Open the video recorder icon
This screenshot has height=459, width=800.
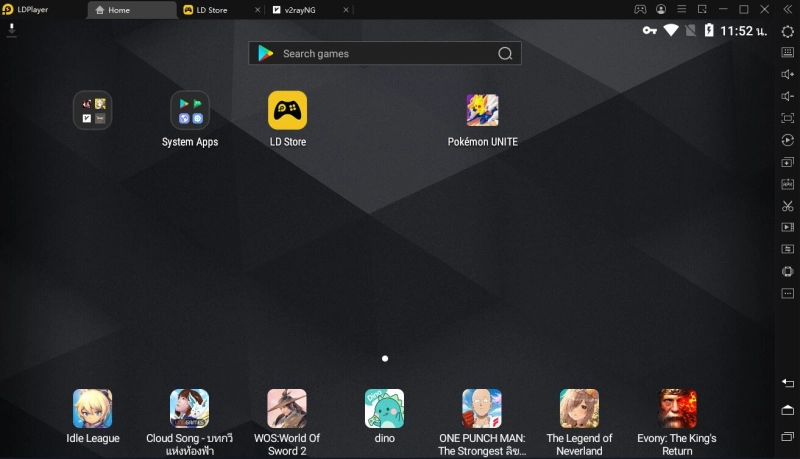787,227
